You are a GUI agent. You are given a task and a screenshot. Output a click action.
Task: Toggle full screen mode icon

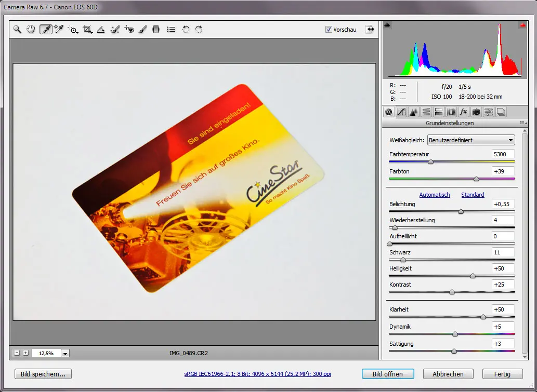[x=370, y=30]
